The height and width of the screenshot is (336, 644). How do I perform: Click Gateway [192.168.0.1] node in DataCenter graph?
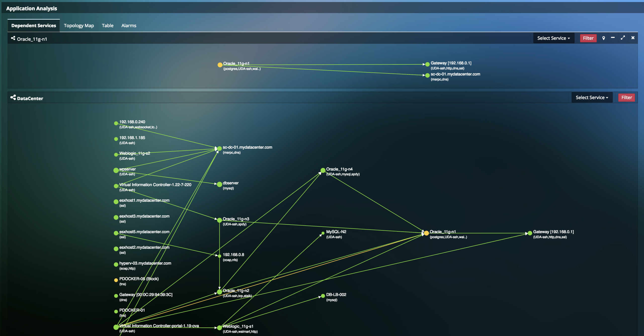(x=530, y=233)
